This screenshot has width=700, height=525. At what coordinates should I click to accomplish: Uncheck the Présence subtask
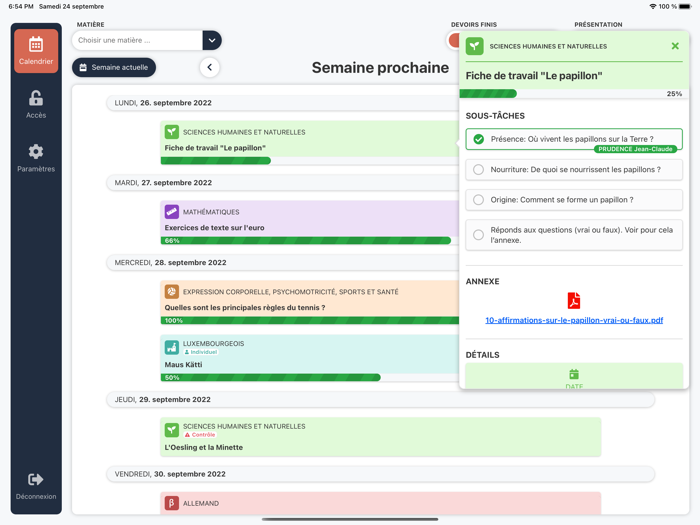[479, 139]
